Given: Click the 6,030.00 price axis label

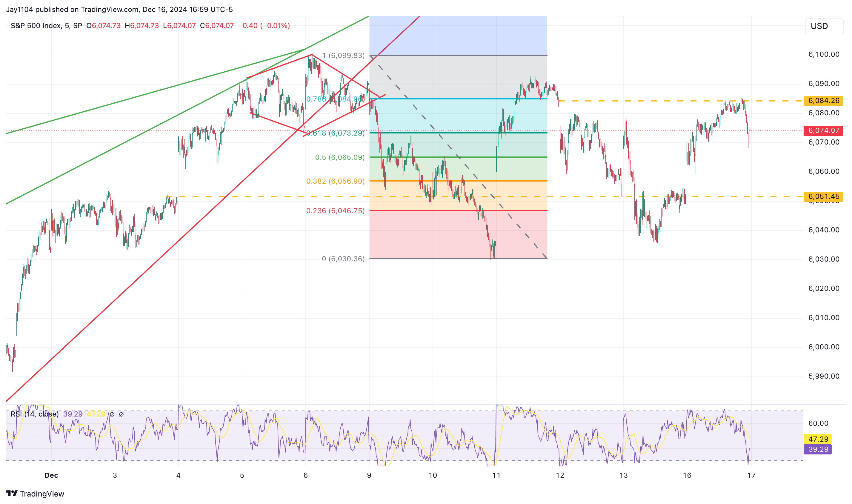Looking at the screenshot, I should click(x=823, y=259).
